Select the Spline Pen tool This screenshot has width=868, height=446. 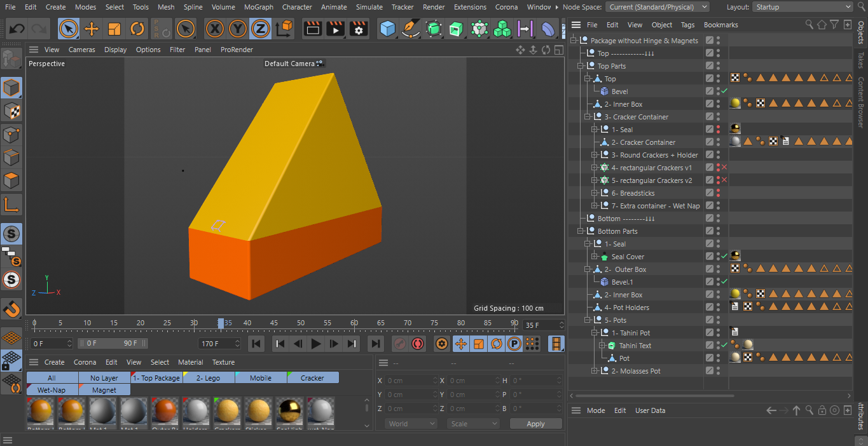411,29
